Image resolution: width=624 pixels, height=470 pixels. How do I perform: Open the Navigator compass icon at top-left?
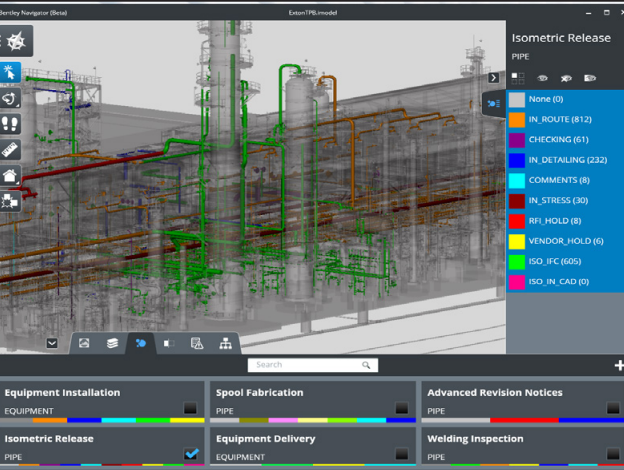[17, 41]
